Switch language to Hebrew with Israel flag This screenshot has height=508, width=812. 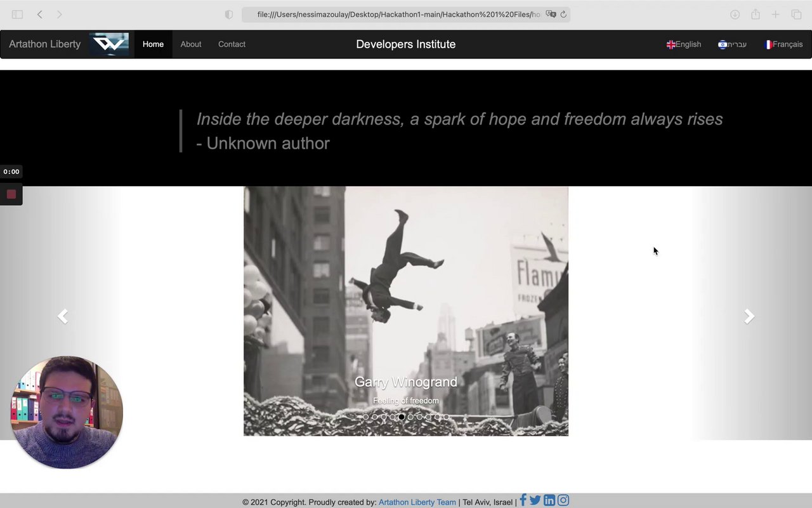pyautogui.click(x=732, y=44)
